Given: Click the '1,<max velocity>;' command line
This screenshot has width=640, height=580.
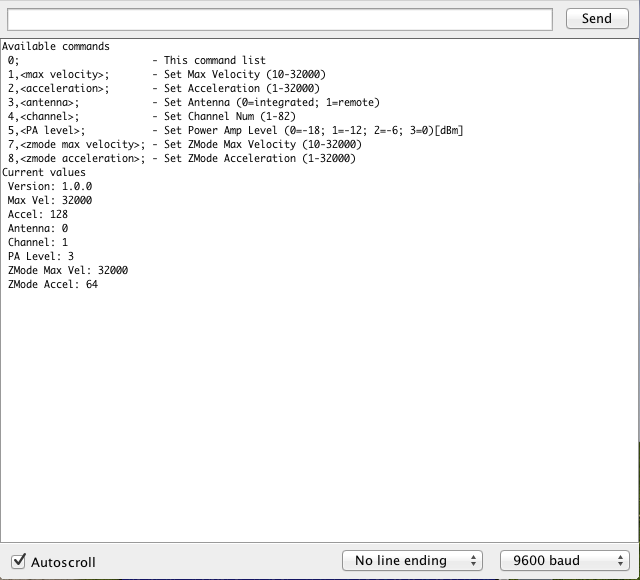Looking at the screenshot, I should point(167,74).
